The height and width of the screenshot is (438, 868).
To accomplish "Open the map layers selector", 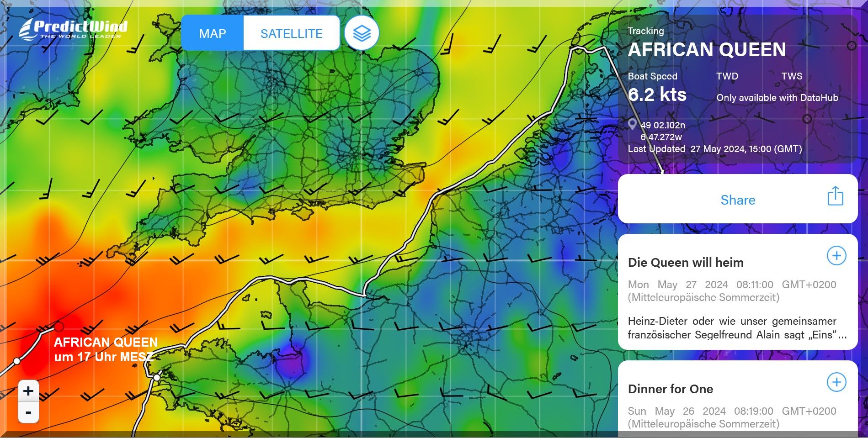I will point(362,33).
